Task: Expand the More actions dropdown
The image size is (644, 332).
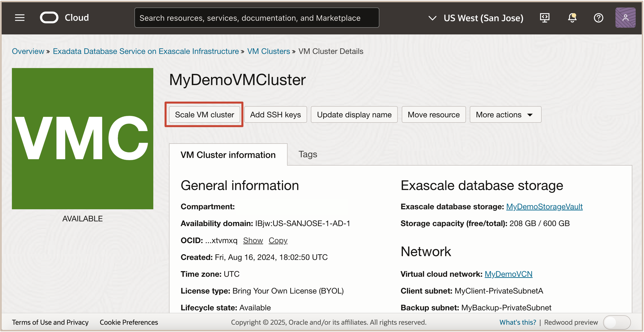Action: tap(505, 115)
